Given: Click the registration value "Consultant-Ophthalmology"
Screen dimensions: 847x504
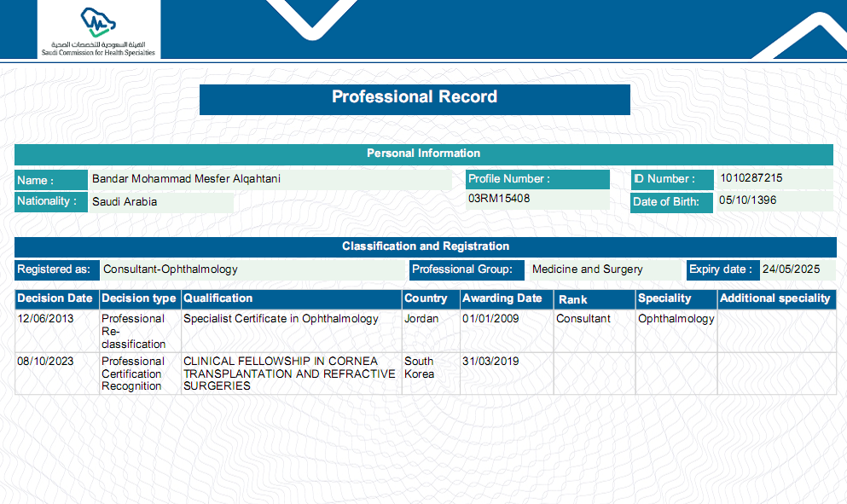Looking at the screenshot, I should (x=171, y=269).
